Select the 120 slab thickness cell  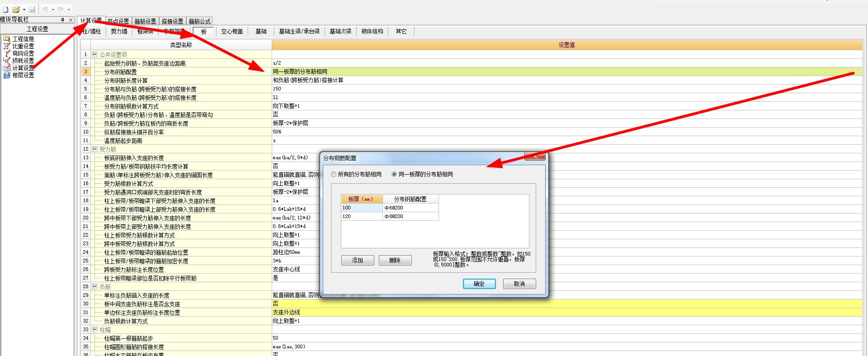pos(362,217)
